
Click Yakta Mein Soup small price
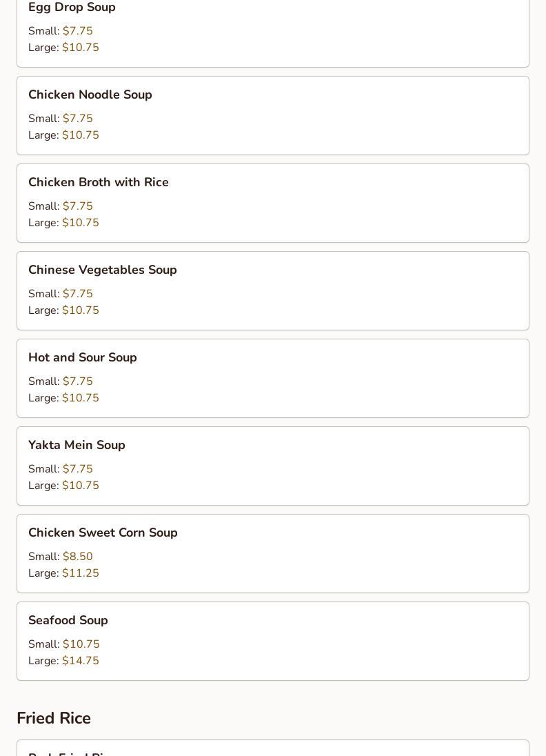[x=77, y=469]
